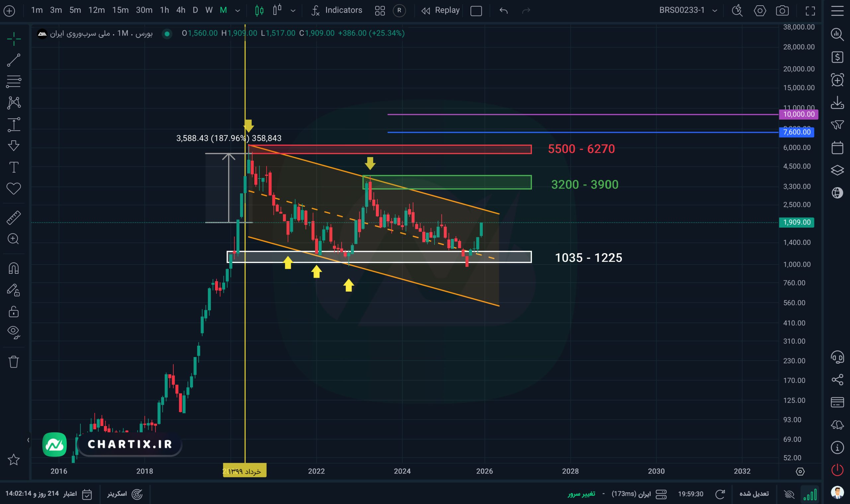Take a chart snapshot with camera icon

pyautogui.click(x=782, y=11)
